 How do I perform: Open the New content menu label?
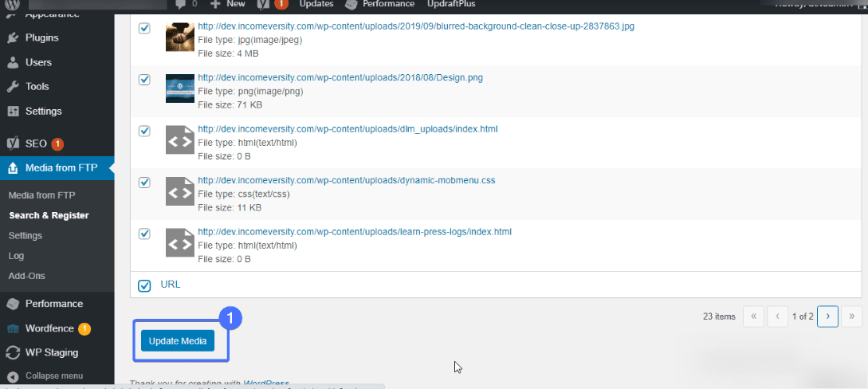pos(236,4)
